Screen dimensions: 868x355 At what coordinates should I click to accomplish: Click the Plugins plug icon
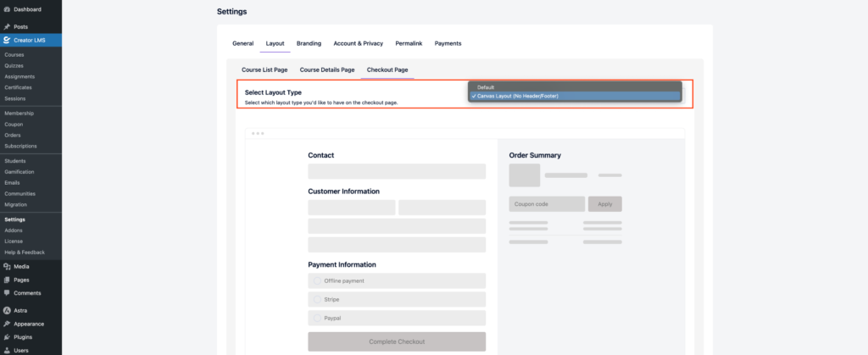pyautogui.click(x=7, y=337)
